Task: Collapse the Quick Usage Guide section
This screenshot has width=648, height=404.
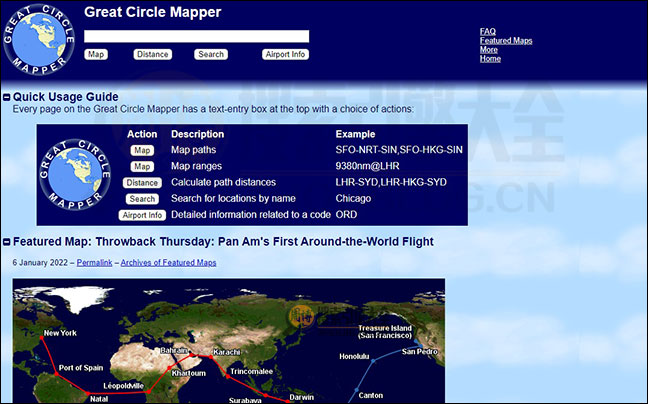Action: (x=7, y=97)
